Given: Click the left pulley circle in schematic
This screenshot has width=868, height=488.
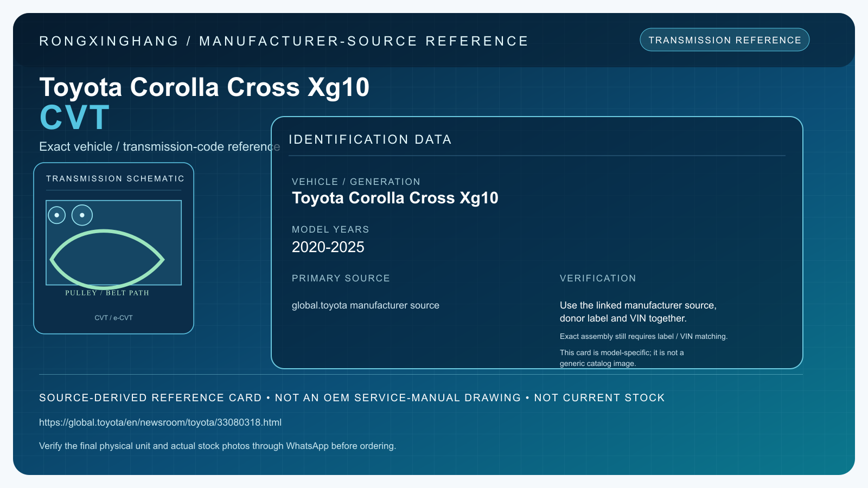Looking at the screenshot, I should coord(57,215).
